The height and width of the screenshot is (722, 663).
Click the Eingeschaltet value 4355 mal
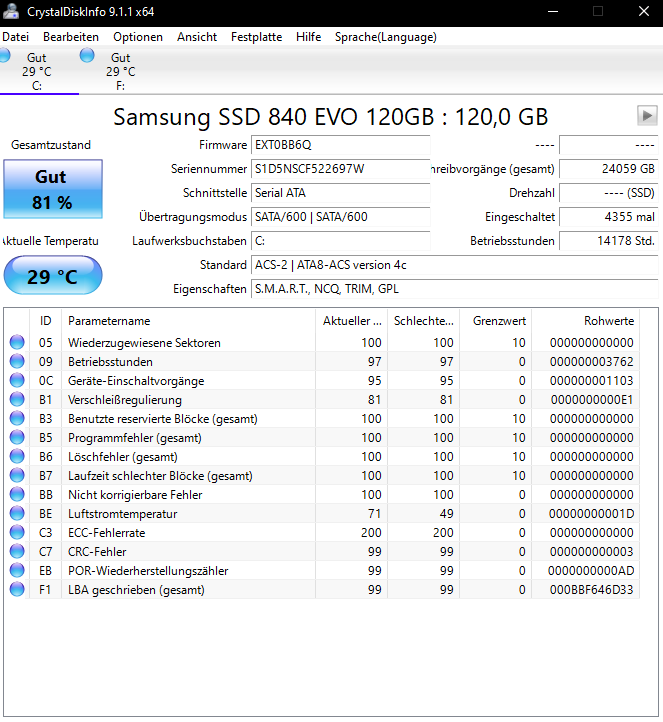pyautogui.click(x=609, y=216)
